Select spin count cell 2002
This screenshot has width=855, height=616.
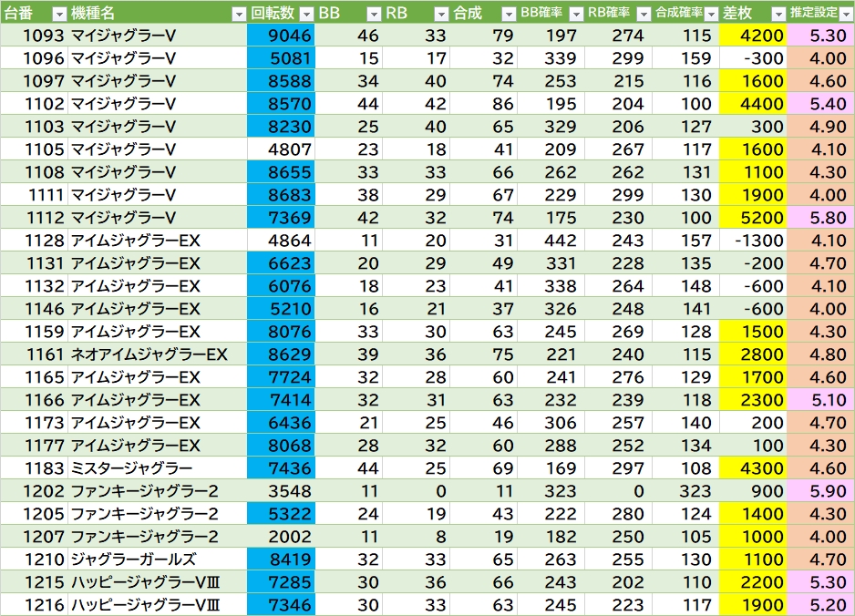tap(281, 537)
